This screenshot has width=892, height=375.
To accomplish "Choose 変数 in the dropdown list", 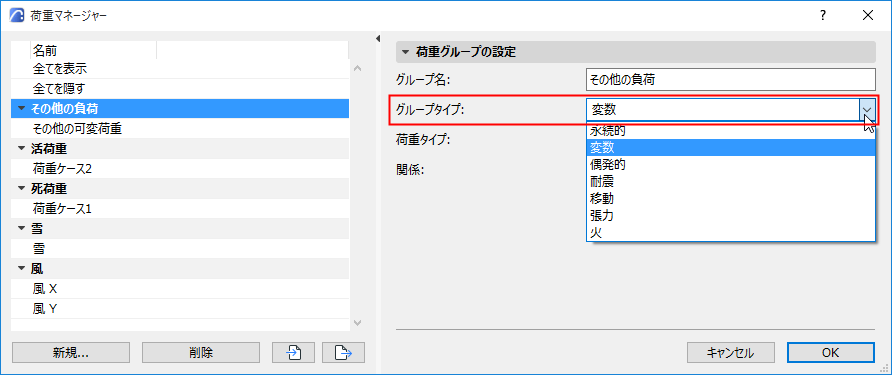I will (730, 148).
